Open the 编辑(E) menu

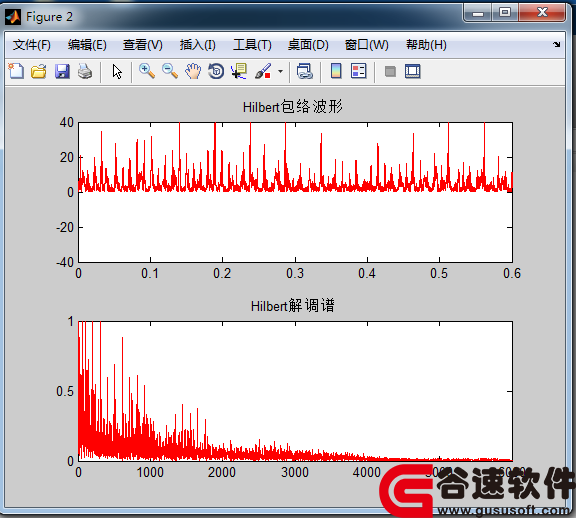87,45
